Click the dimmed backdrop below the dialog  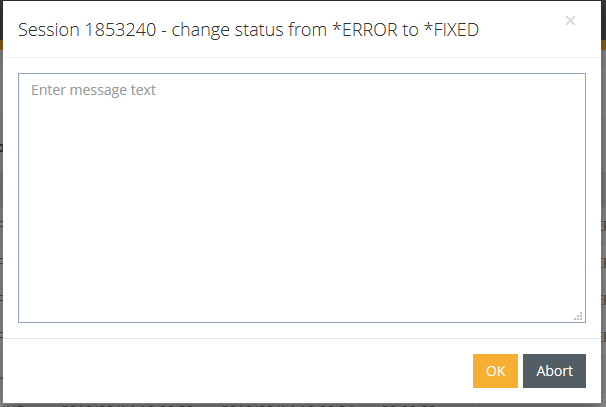click(303, 405)
